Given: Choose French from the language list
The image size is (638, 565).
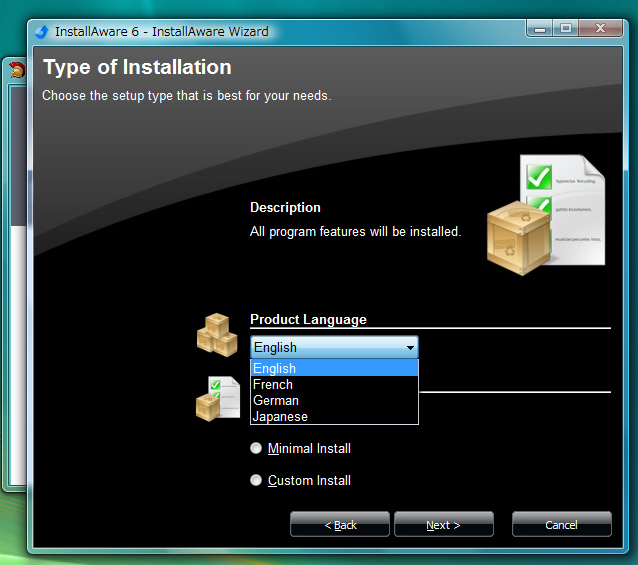Looking at the screenshot, I should (334, 384).
